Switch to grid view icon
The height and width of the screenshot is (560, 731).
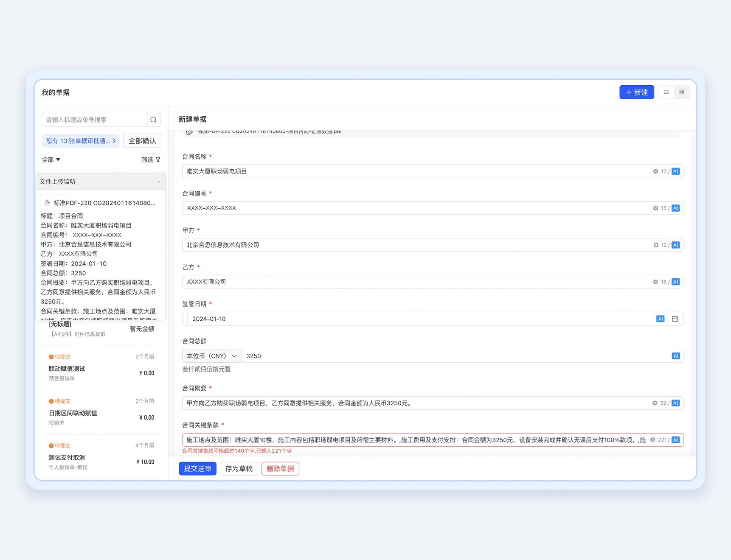(x=682, y=92)
